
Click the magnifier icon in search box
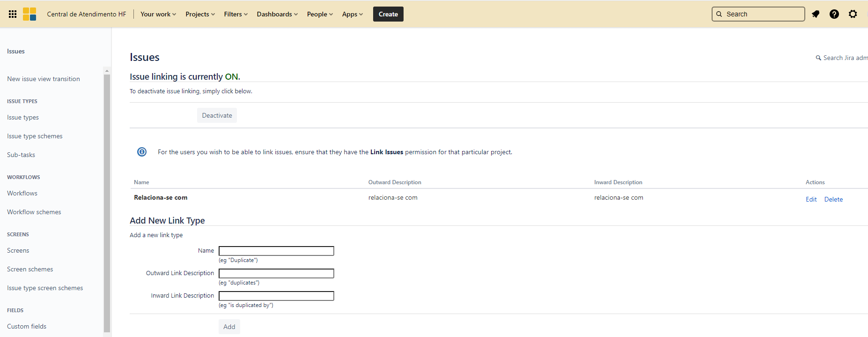(719, 14)
